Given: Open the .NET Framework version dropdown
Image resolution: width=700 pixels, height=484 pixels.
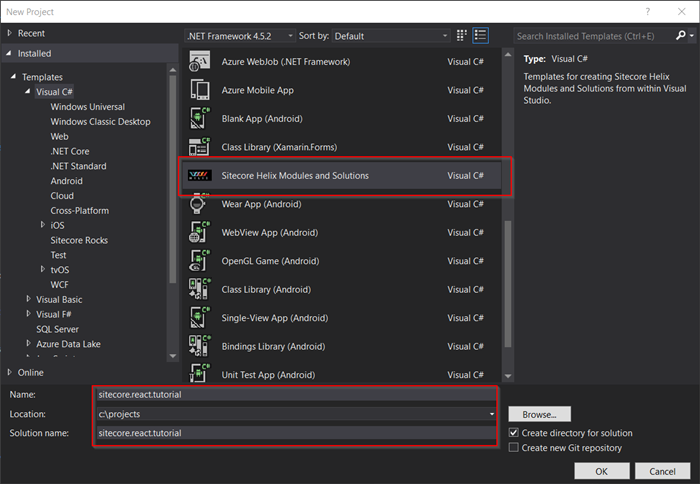Looking at the screenshot, I should (x=240, y=36).
